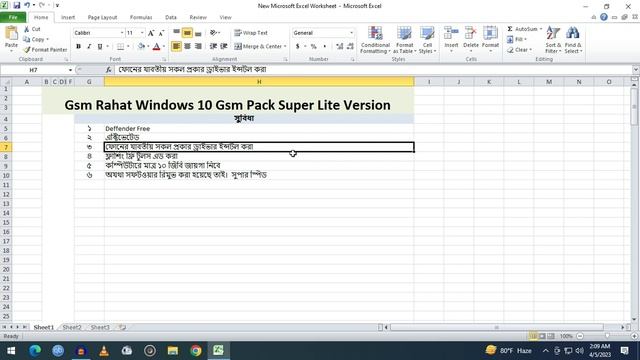The height and width of the screenshot is (360, 640).
Task: Click the Font Color red A swatch
Action: pos(156,47)
